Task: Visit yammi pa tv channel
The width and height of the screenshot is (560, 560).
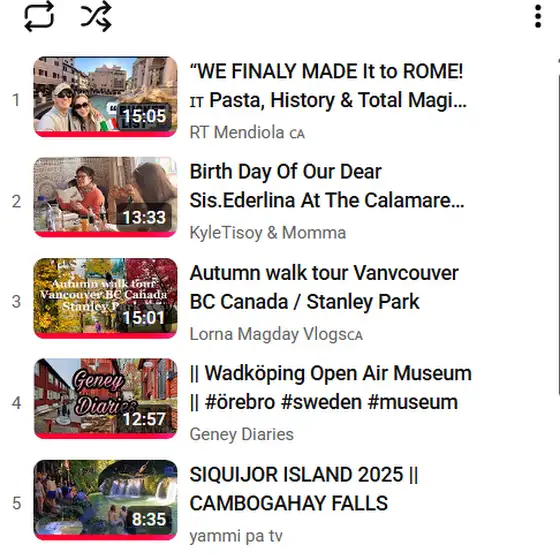Action: (x=236, y=536)
